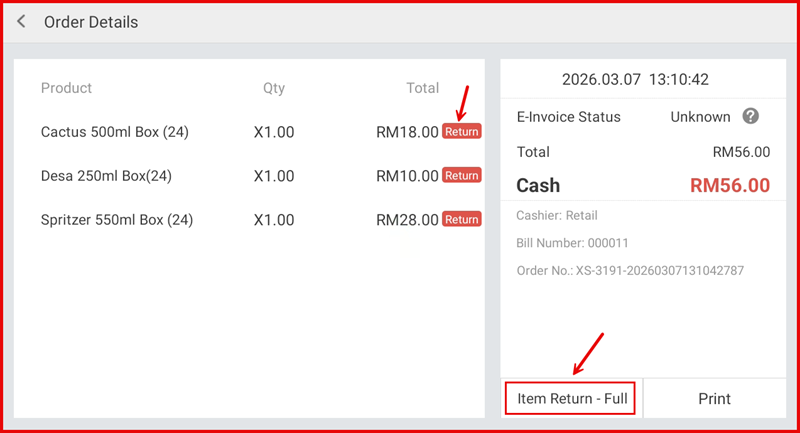Image resolution: width=800 pixels, height=433 pixels.
Task: Click the RM28.00 total for Spritzer
Action: click(407, 220)
